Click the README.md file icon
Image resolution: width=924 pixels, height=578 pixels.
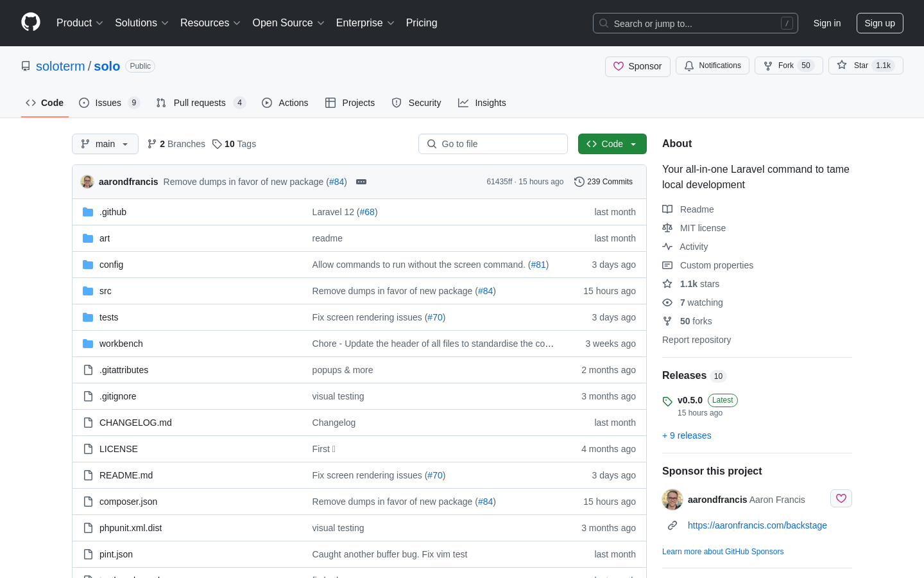click(88, 475)
